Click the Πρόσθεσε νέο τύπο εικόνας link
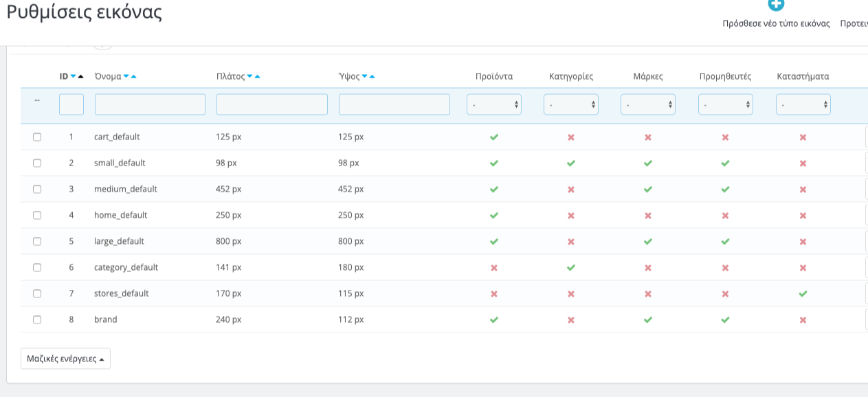Viewport: 868px width, 397px height. coord(776,23)
